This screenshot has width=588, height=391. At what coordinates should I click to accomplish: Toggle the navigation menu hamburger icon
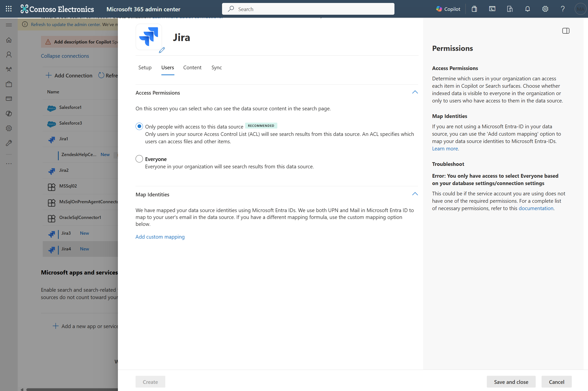(x=9, y=25)
